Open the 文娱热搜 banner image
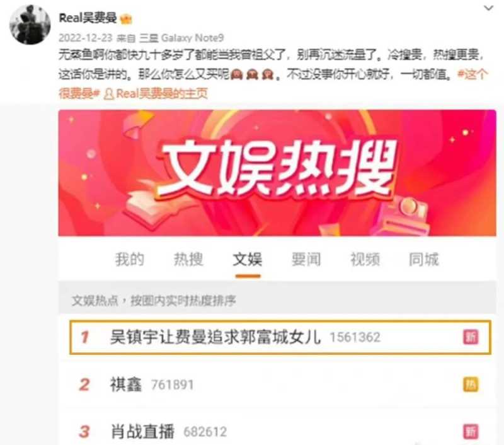The height and width of the screenshot is (445, 504). click(277, 173)
